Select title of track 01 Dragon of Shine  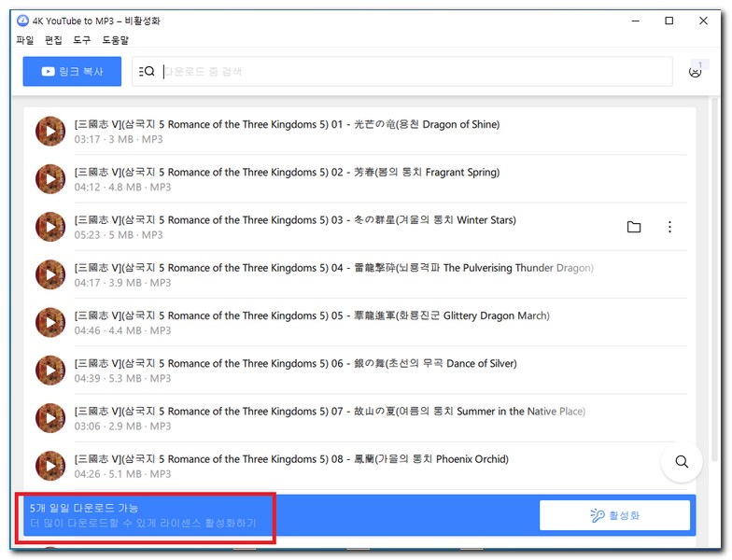tap(287, 125)
